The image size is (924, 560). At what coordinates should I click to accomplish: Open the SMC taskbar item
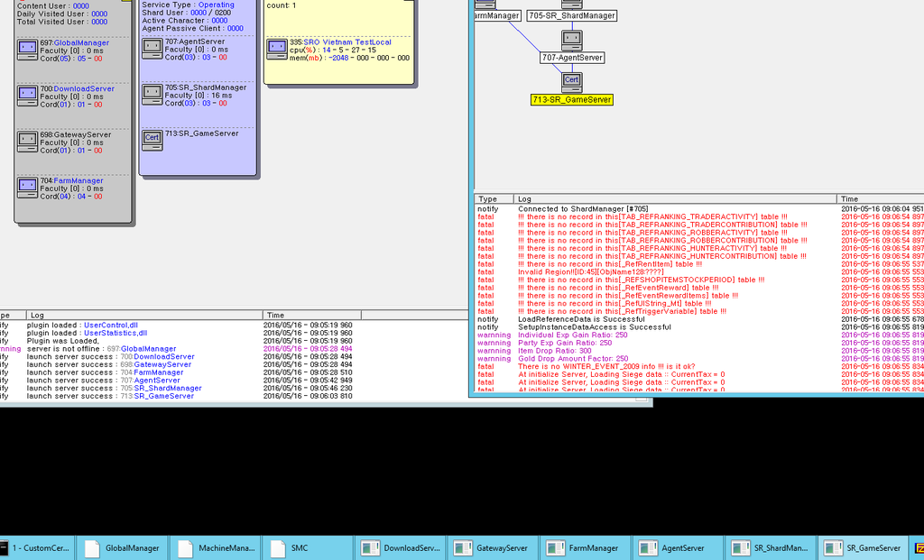pyautogui.click(x=299, y=547)
